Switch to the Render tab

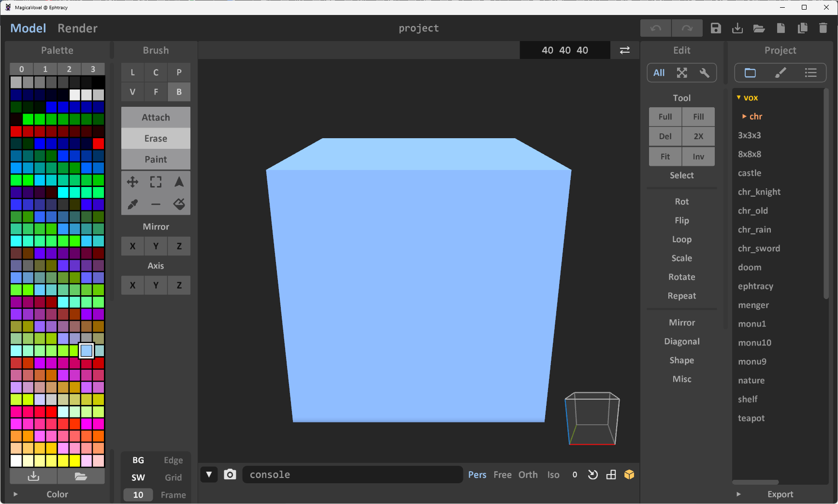pyautogui.click(x=77, y=29)
